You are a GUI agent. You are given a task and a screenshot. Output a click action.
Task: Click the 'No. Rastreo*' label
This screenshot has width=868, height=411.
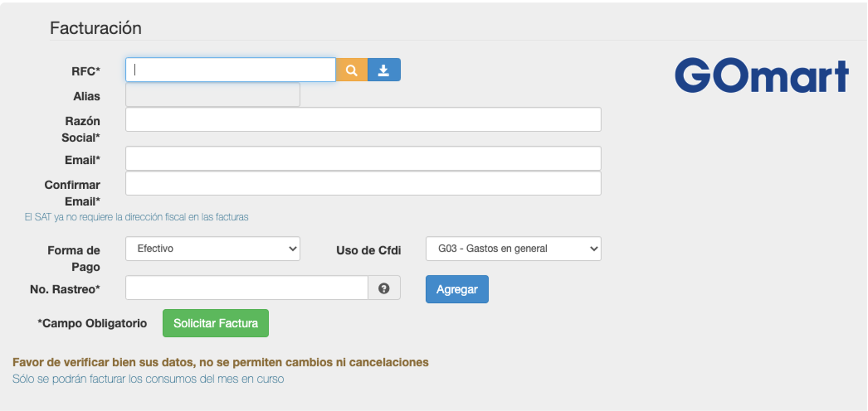(65, 289)
